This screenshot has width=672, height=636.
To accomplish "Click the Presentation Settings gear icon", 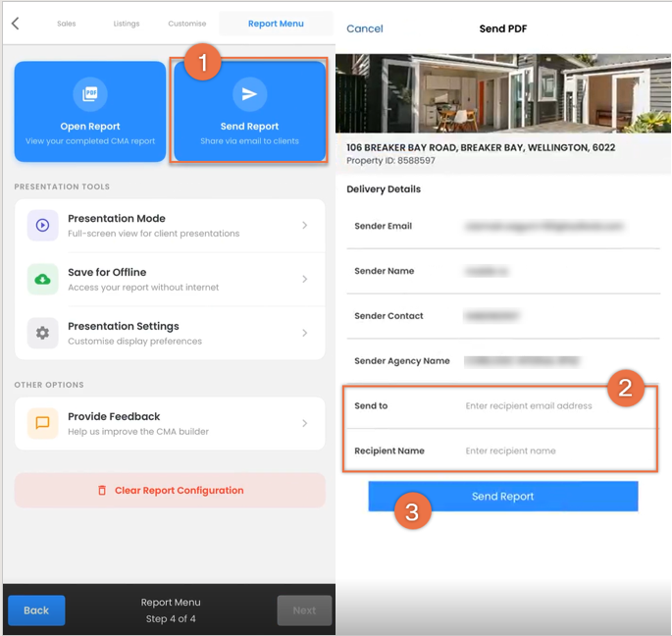I will pos(42,333).
